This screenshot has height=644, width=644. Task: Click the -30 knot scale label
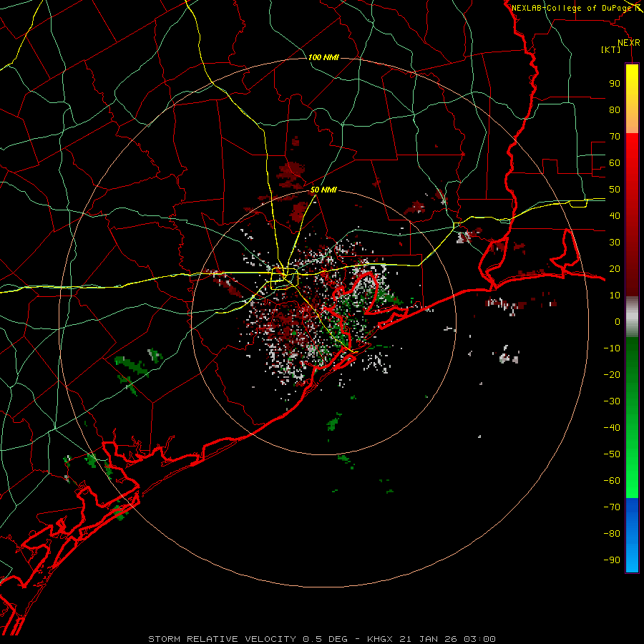612,401
